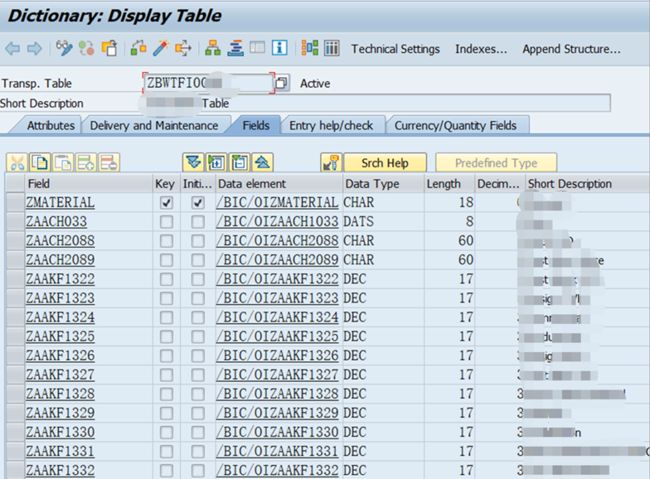Viewport: 650px width, 479px height.
Task: Click the back arrow toolbar icon
Action: tap(13, 49)
